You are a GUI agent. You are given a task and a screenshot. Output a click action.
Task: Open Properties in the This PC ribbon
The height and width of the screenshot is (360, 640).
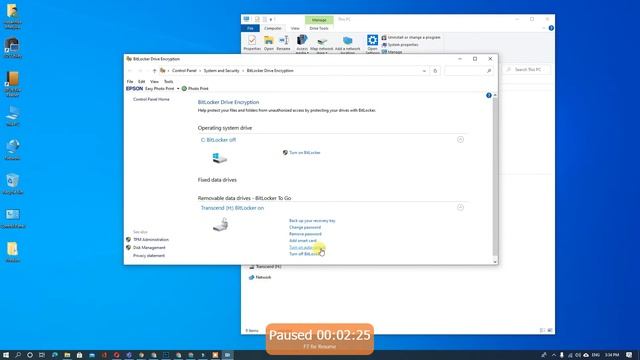[x=252, y=43]
